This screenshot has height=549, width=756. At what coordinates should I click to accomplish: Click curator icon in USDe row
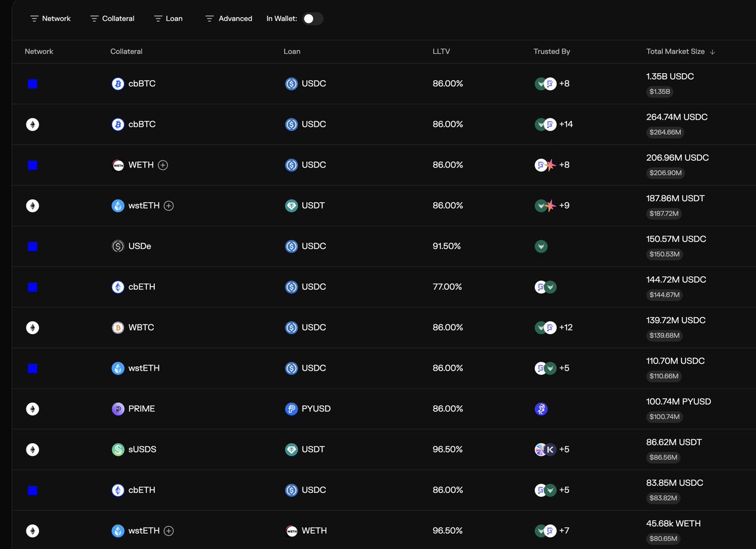(541, 246)
